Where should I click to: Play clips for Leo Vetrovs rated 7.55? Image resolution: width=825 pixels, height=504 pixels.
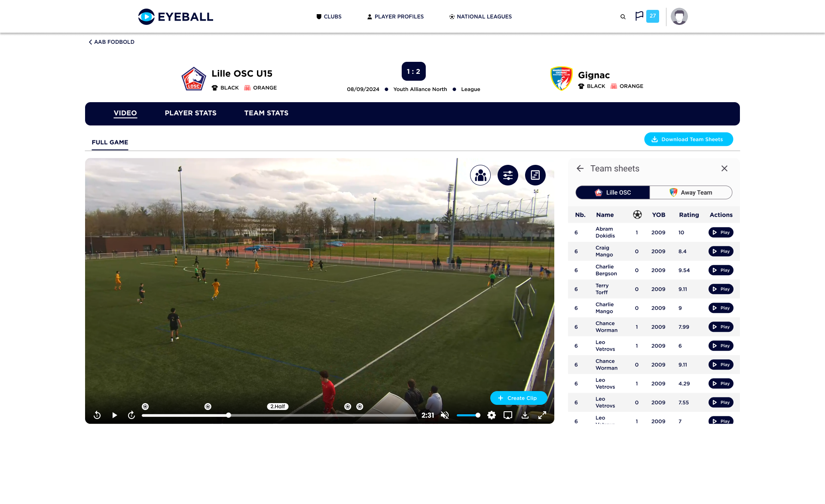tap(721, 403)
